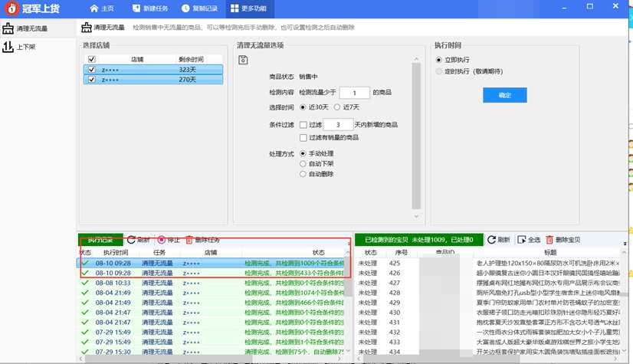
Task: Choose 自动下架 as the processing method
Action: point(303,164)
